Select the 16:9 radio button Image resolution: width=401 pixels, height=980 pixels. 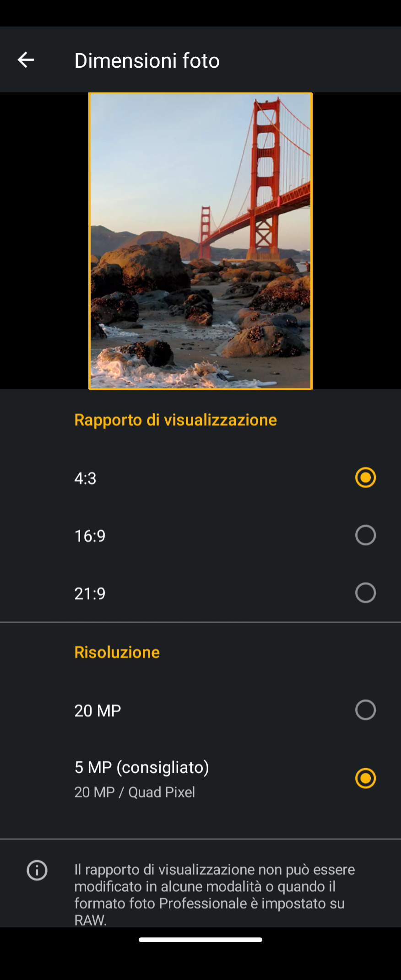point(365,535)
